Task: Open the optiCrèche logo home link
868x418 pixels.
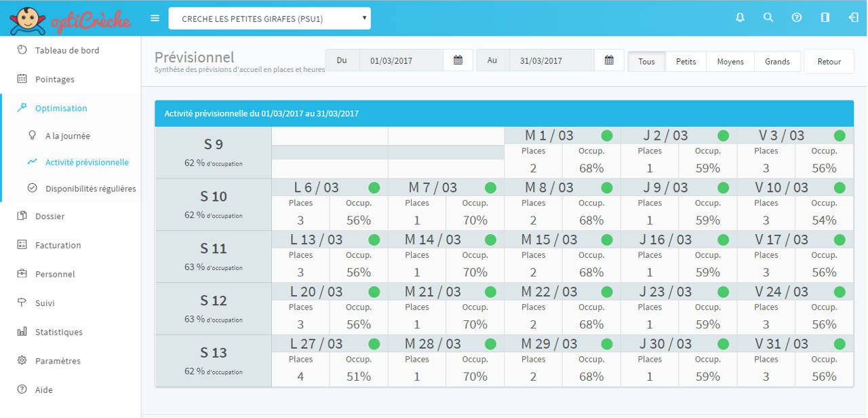Action: click(70, 19)
